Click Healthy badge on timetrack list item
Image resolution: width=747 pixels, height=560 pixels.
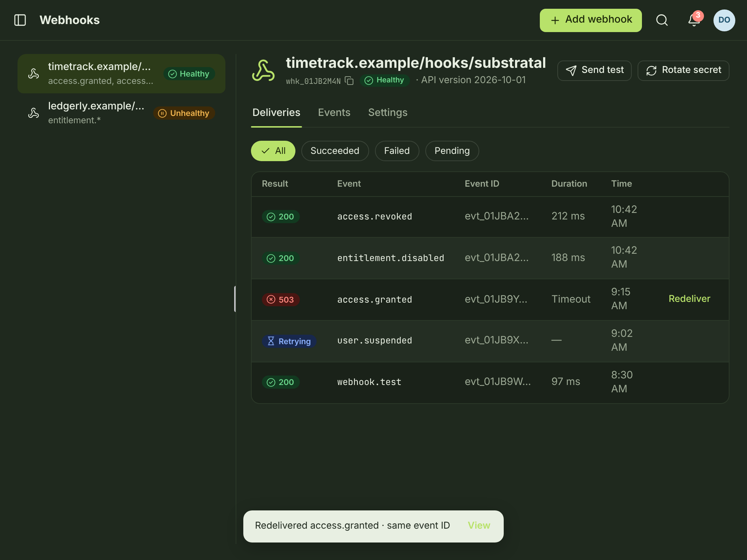[x=189, y=74]
